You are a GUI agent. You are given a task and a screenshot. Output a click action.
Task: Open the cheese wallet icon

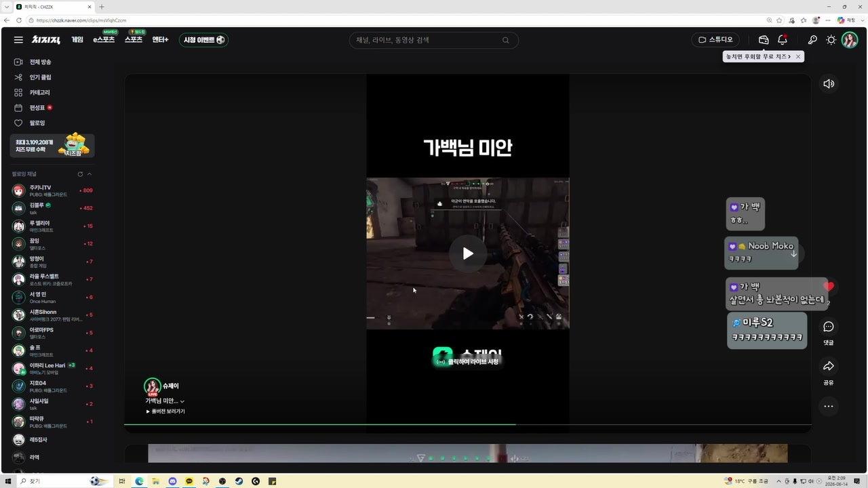764,40
